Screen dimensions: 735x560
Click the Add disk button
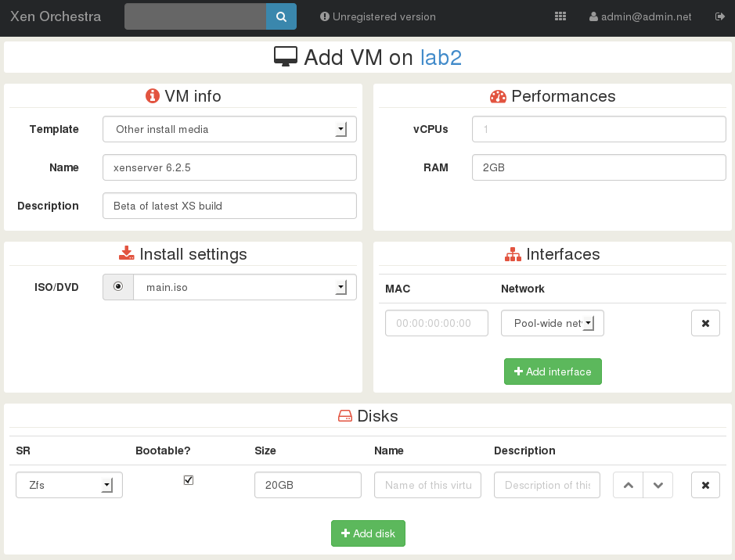(369, 533)
